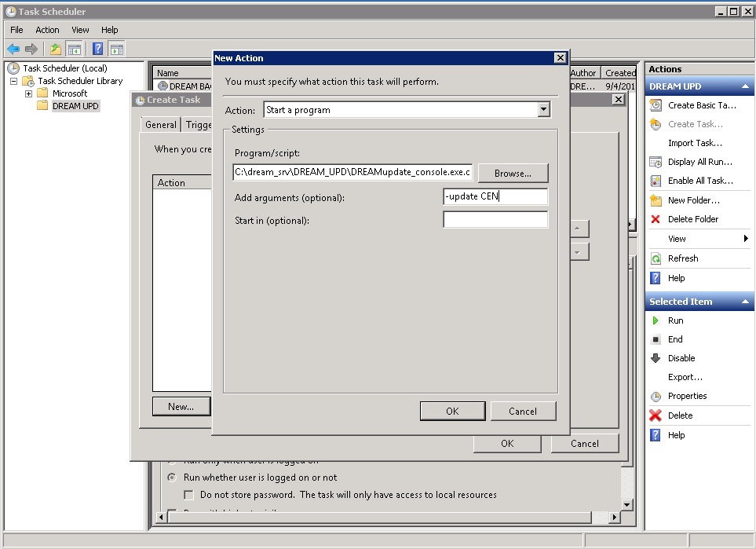Click the green Run icon
The image size is (756, 549).
coord(656,320)
